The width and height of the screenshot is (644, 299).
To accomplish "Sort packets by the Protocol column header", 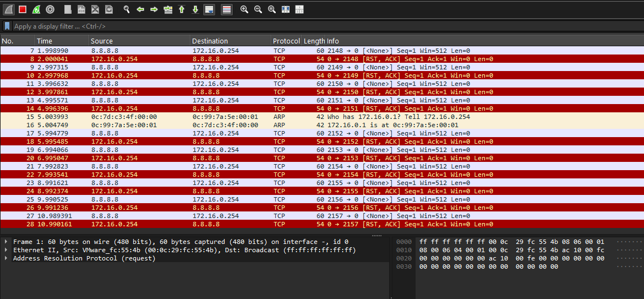I will [x=286, y=41].
